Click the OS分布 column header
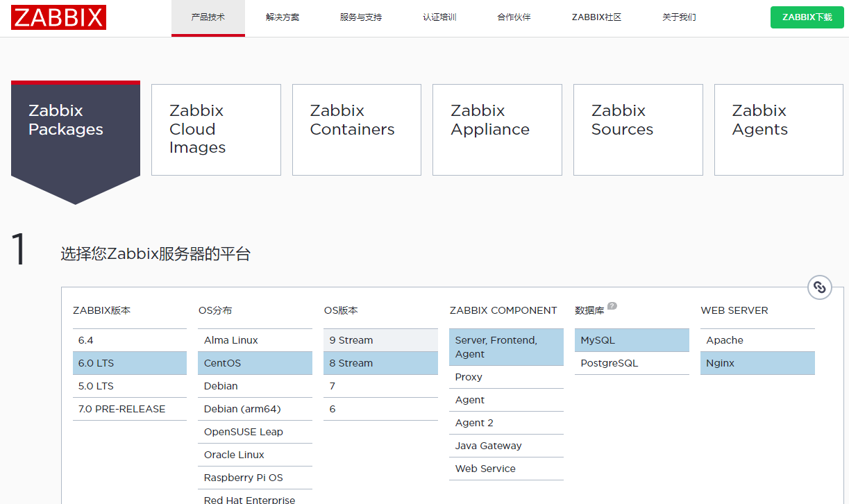Viewport: 849px width, 504px height. [x=215, y=310]
